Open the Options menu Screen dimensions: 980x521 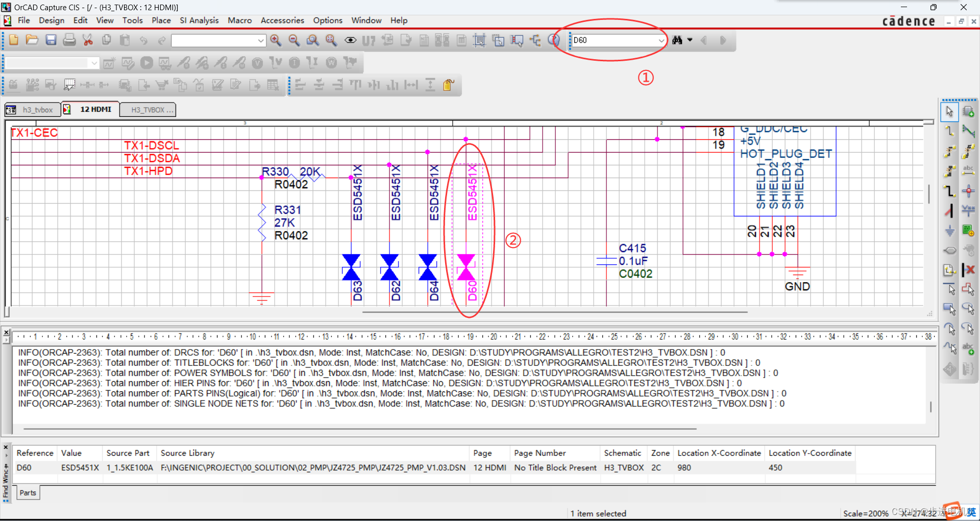[x=328, y=20]
